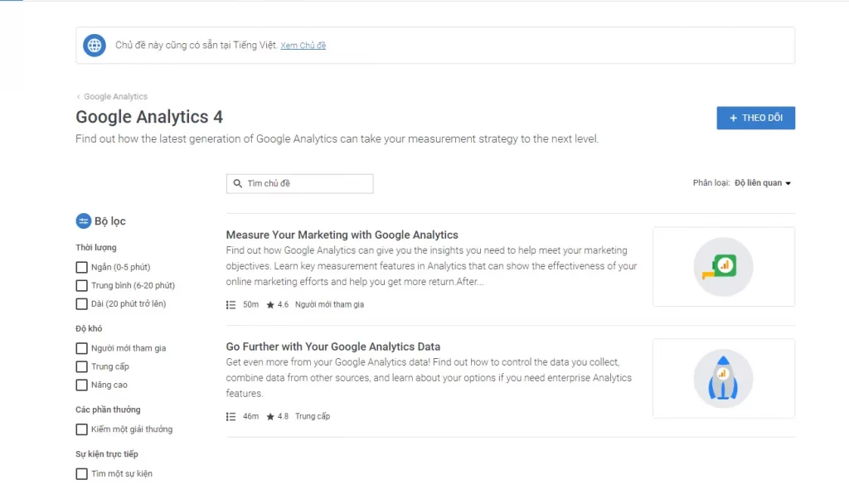Enable Nâng cao difficulty checkbox
The height and width of the screenshot is (504, 849).
pos(82,385)
